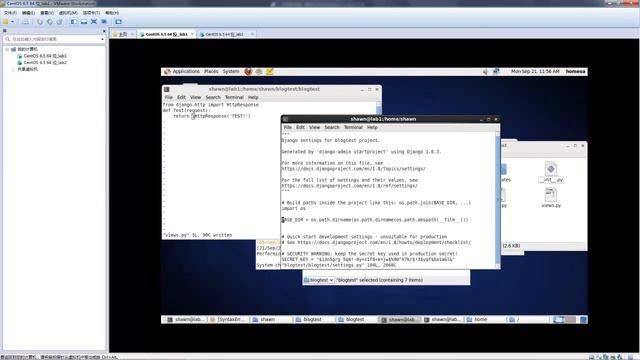Open File menu in settings.py terminal window
This screenshot has height=360, width=640.
(x=288, y=127)
